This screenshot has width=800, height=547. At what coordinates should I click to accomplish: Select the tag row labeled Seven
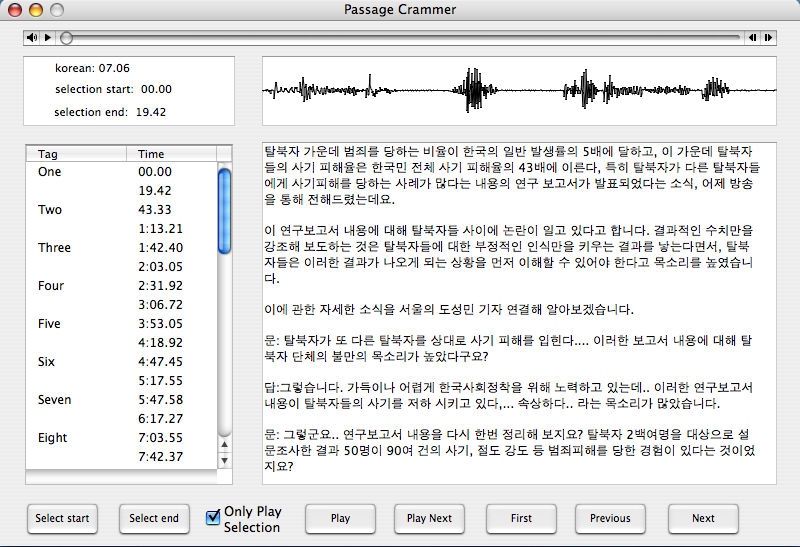pyautogui.click(x=55, y=400)
